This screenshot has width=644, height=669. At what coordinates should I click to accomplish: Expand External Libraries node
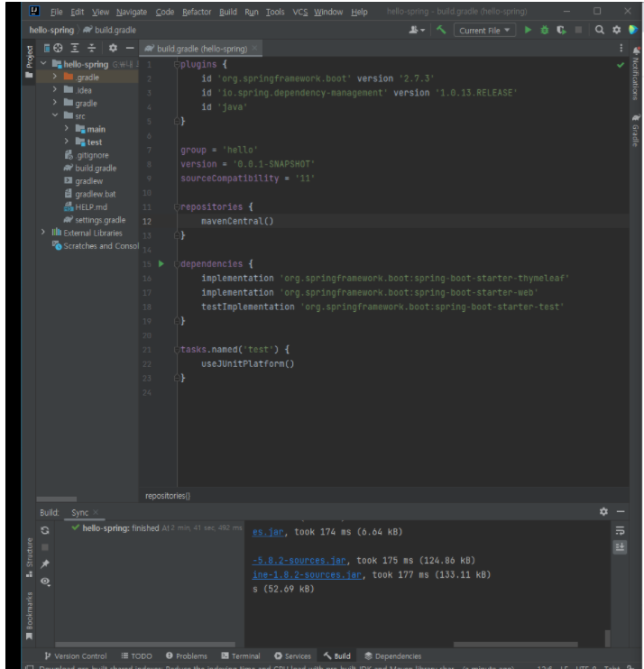click(43, 232)
